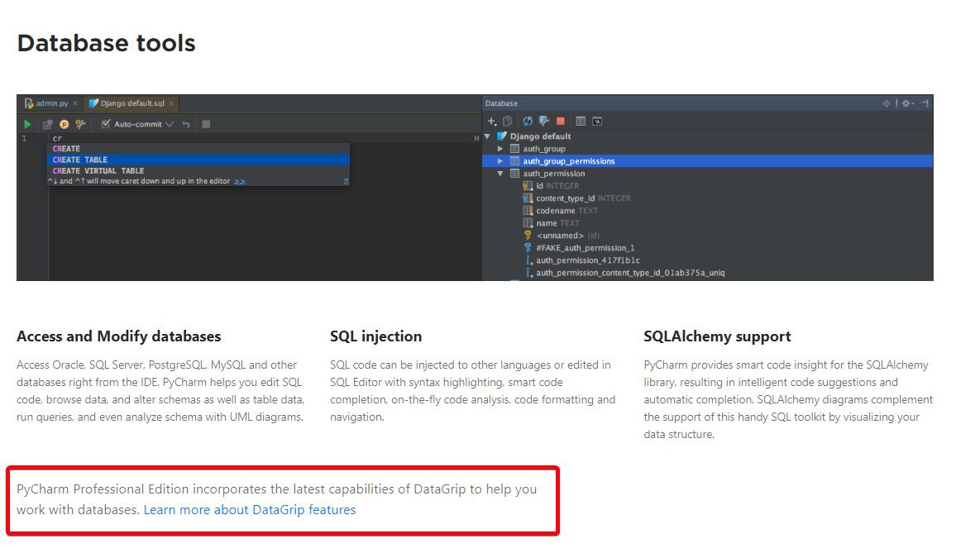Click the orange P parameters icon
The width and height of the screenshot is (980, 553).
pyautogui.click(x=64, y=124)
